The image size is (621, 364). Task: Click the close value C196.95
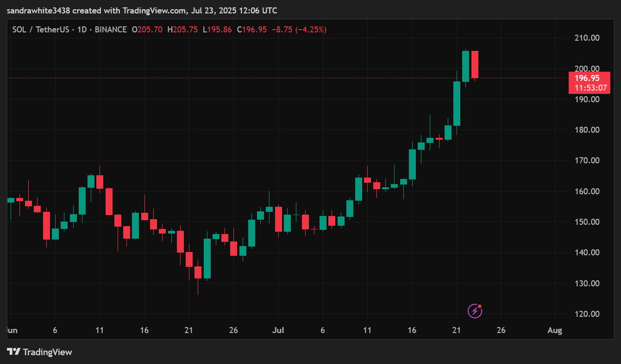(x=252, y=30)
